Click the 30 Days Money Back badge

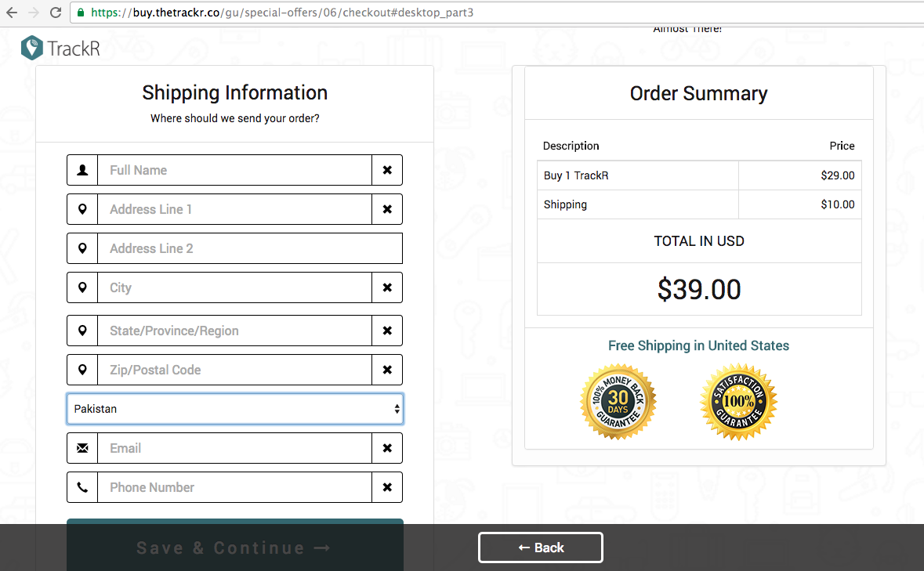click(618, 402)
